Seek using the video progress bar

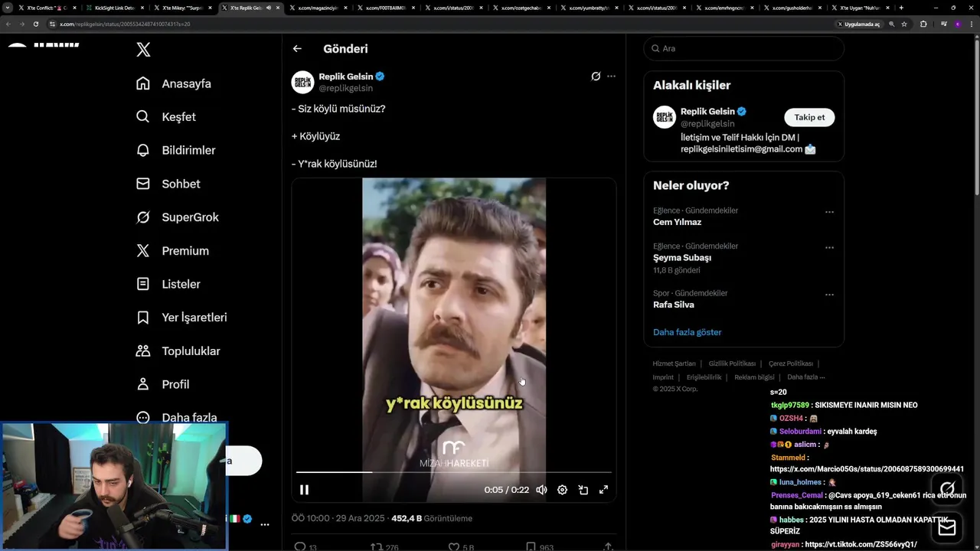point(454,472)
